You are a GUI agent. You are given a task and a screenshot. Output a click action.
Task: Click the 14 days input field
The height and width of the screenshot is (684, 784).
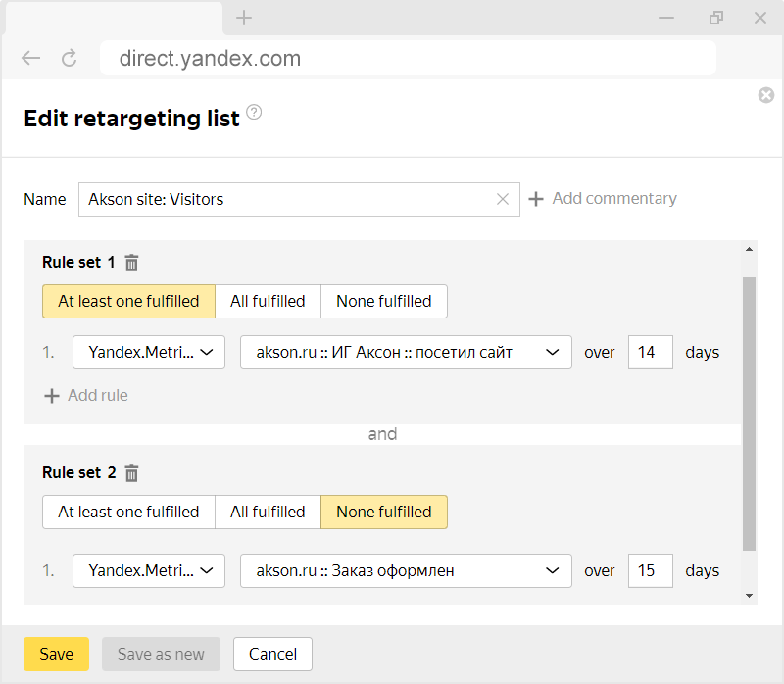[x=650, y=353]
